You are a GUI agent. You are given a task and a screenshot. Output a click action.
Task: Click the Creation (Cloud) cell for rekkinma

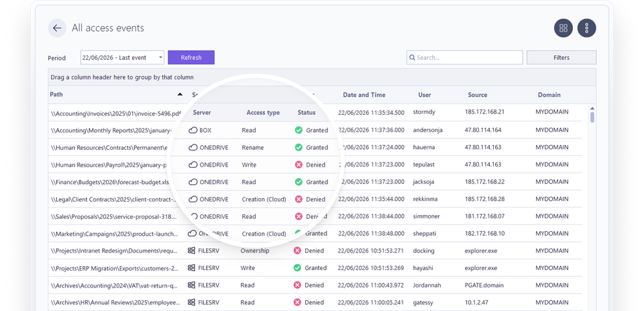264,199
